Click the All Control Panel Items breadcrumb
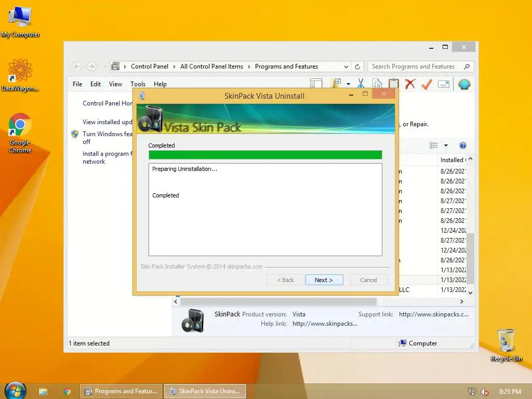This screenshot has height=399, width=532. tap(211, 66)
